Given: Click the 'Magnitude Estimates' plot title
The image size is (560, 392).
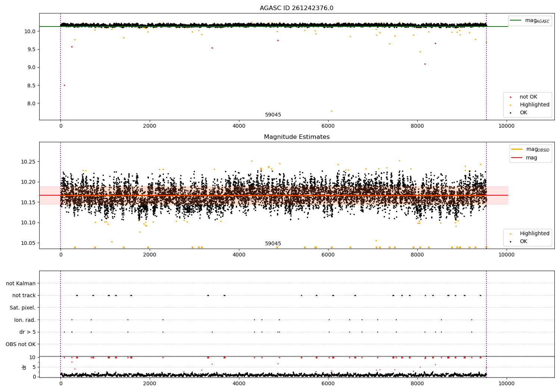Looking at the screenshot, I should click(x=296, y=137).
